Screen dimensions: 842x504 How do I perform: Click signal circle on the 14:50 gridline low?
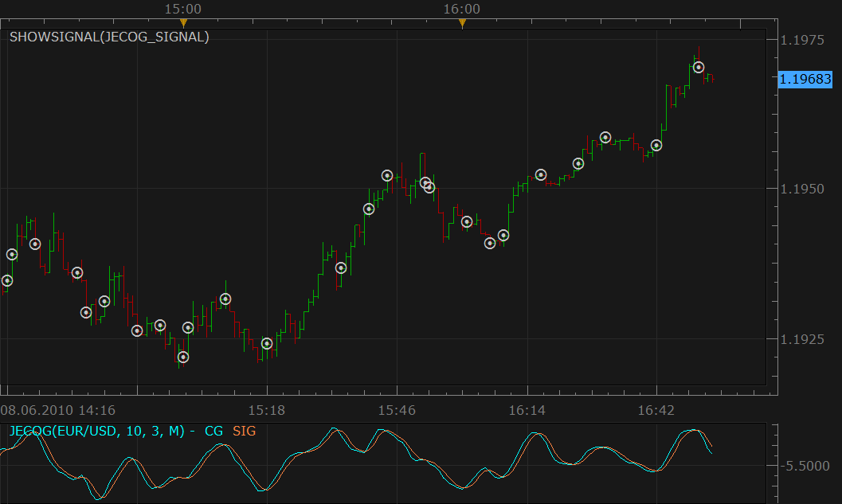click(x=137, y=330)
